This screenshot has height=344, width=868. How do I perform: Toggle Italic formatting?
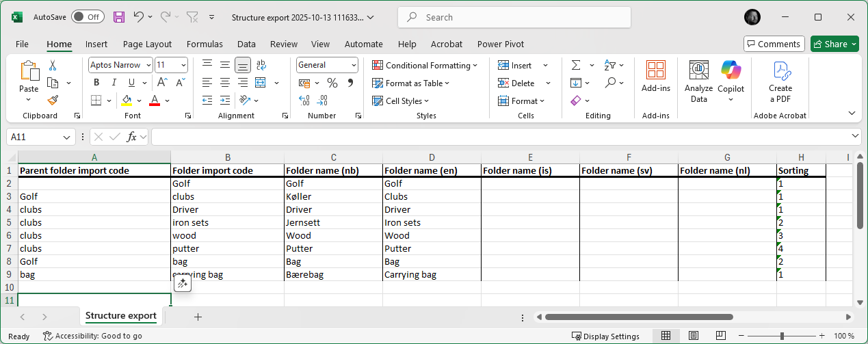pyautogui.click(x=114, y=83)
